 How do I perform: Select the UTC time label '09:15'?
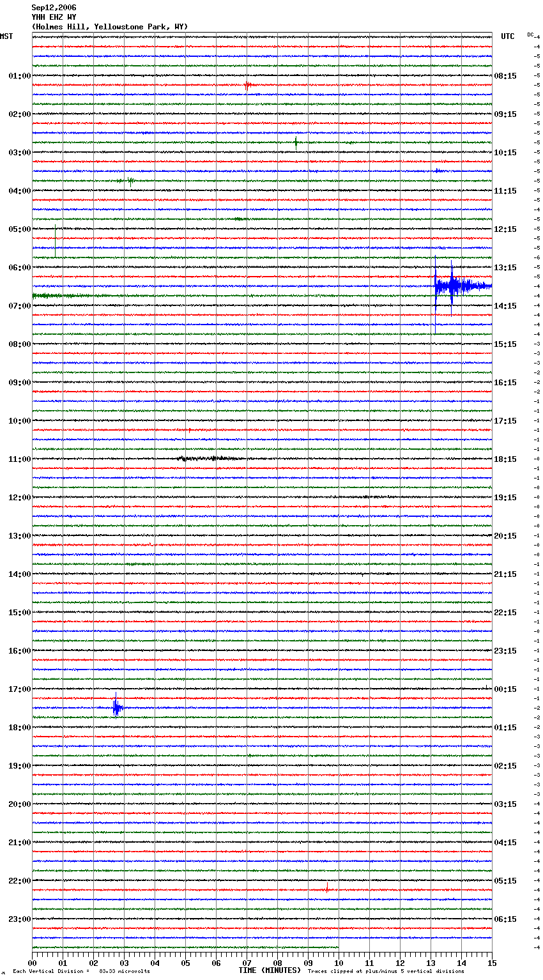[505, 114]
